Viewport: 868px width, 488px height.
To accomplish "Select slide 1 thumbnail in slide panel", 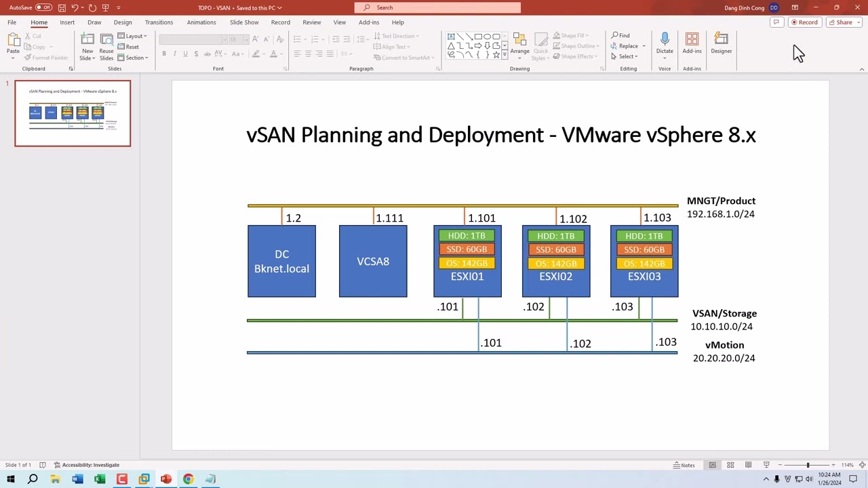I will point(73,113).
